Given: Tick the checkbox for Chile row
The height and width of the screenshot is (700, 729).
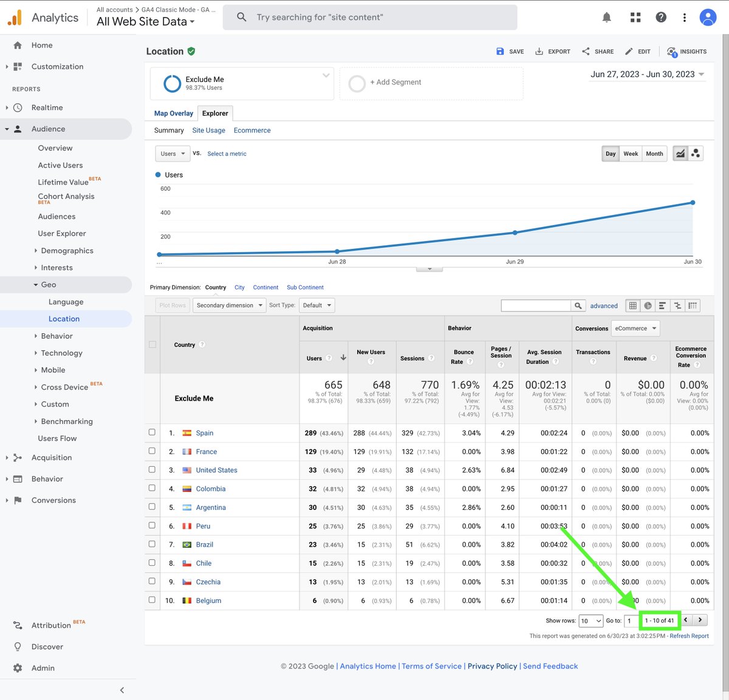Looking at the screenshot, I should click(x=152, y=563).
